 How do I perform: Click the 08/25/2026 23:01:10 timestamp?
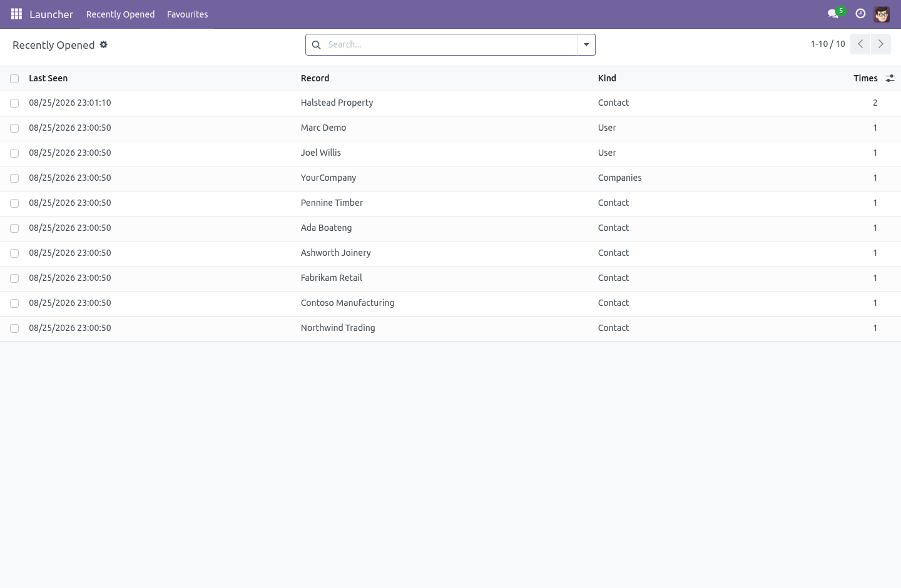click(70, 103)
